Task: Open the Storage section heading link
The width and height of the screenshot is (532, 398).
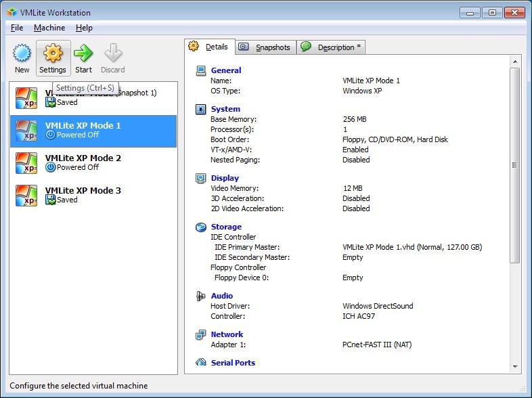Action: [x=226, y=227]
